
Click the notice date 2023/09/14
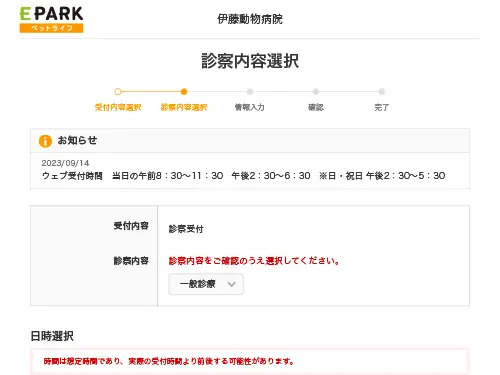tap(65, 163)
